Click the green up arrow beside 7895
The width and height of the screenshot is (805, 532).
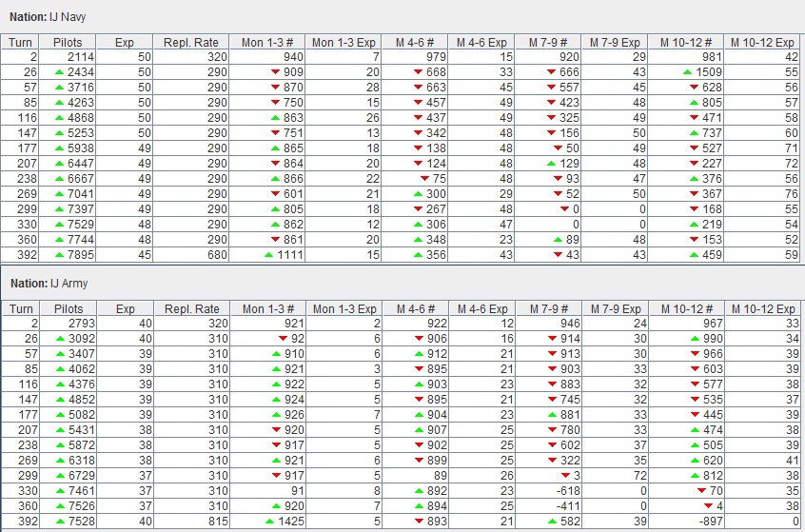60,255
